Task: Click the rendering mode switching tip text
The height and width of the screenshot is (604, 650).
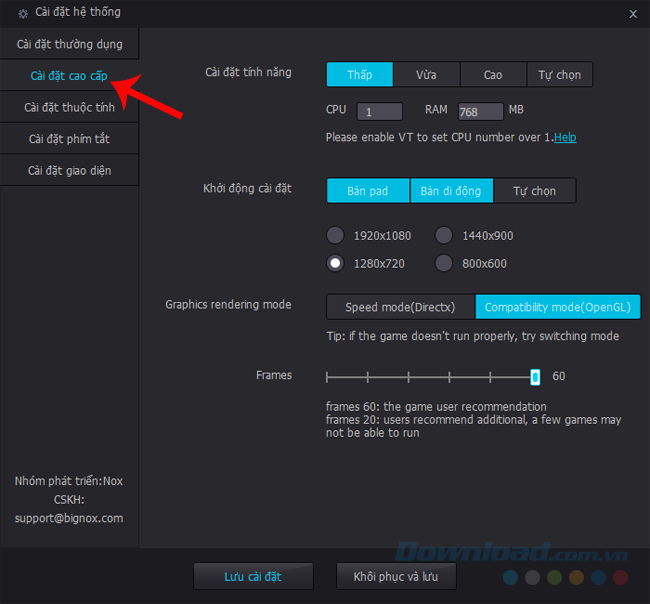Action: pyautogui.click(x=473, y=336)
